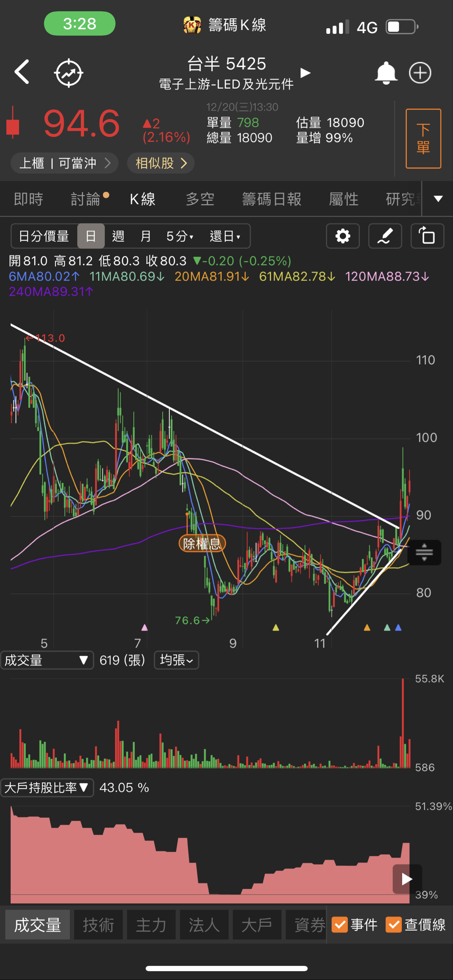Tap the 台半 5425 stock title
453x980 pixels.
point(226,63)
